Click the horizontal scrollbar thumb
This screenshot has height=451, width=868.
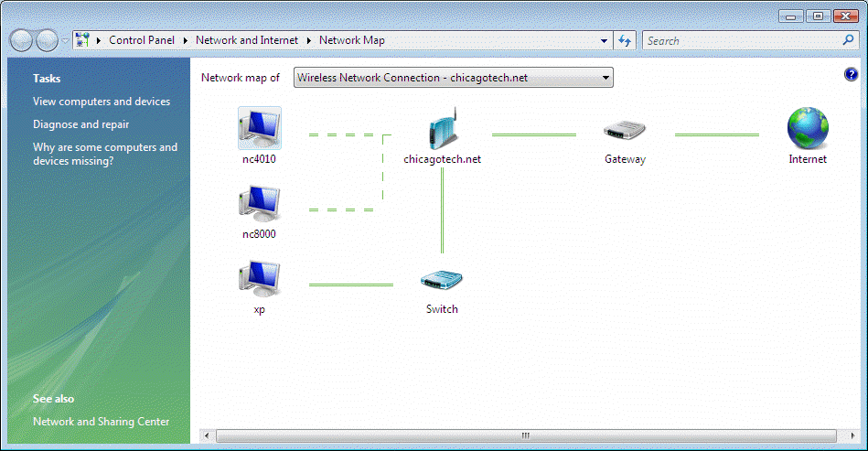[x=526, y=436]
